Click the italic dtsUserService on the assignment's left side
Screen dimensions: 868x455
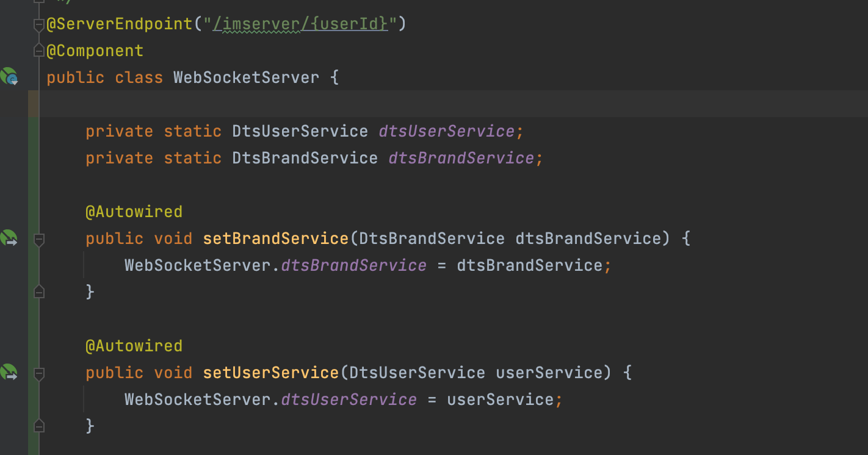(349, 399)
